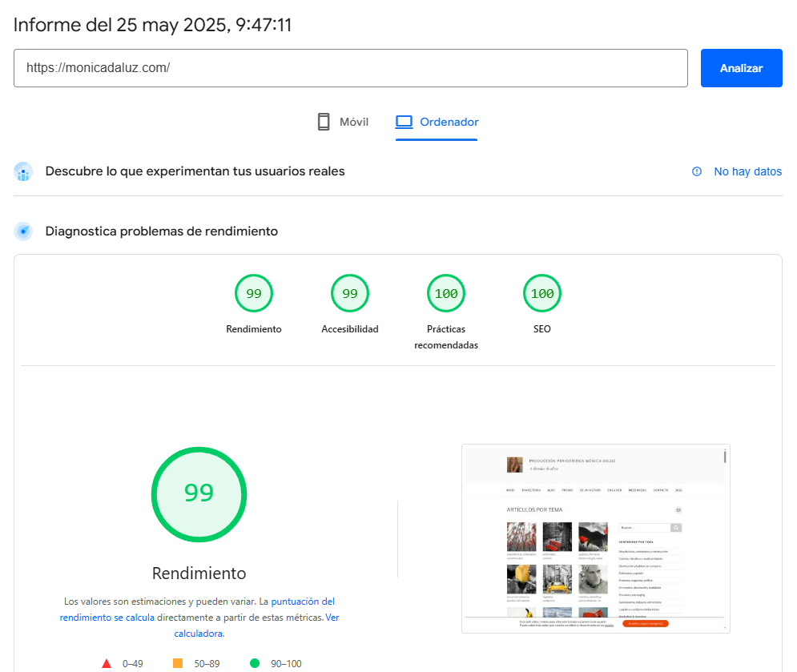Switch to the Móvil tab
This screenshot has width=797, height=672.
point(343,122)
